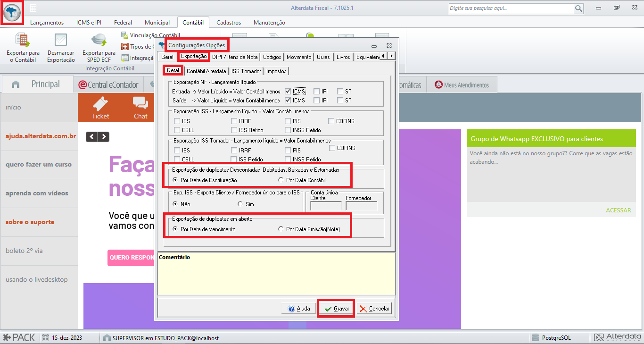Viewport: 644px width, 344px height.
Task: Toggle Saída ST checkbox
Action: [340, 101]
